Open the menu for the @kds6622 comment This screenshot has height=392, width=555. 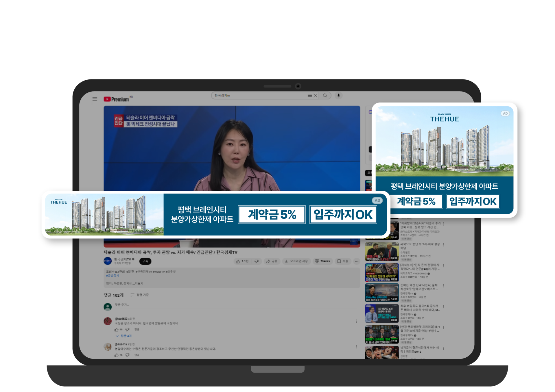click(x=356, y=321)
